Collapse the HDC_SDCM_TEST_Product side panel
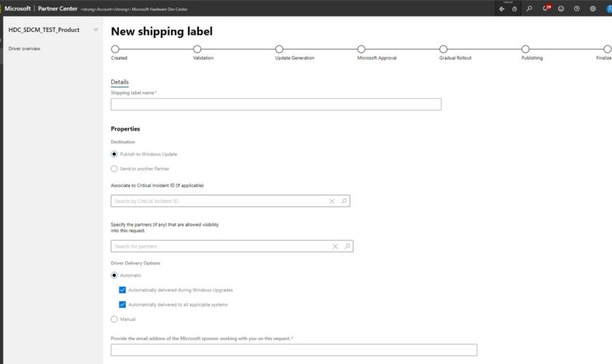The image size is (612, 364). click(x=96, y=30)
